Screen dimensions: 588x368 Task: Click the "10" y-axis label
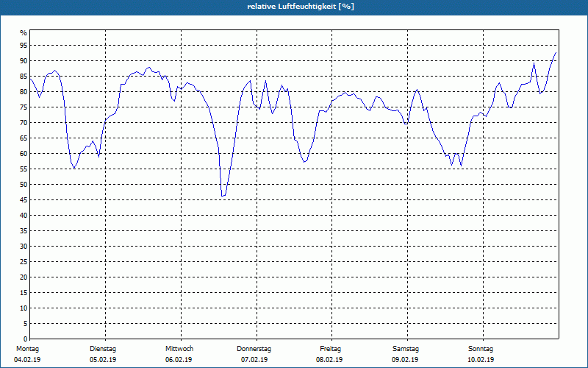tap(24, 308)
